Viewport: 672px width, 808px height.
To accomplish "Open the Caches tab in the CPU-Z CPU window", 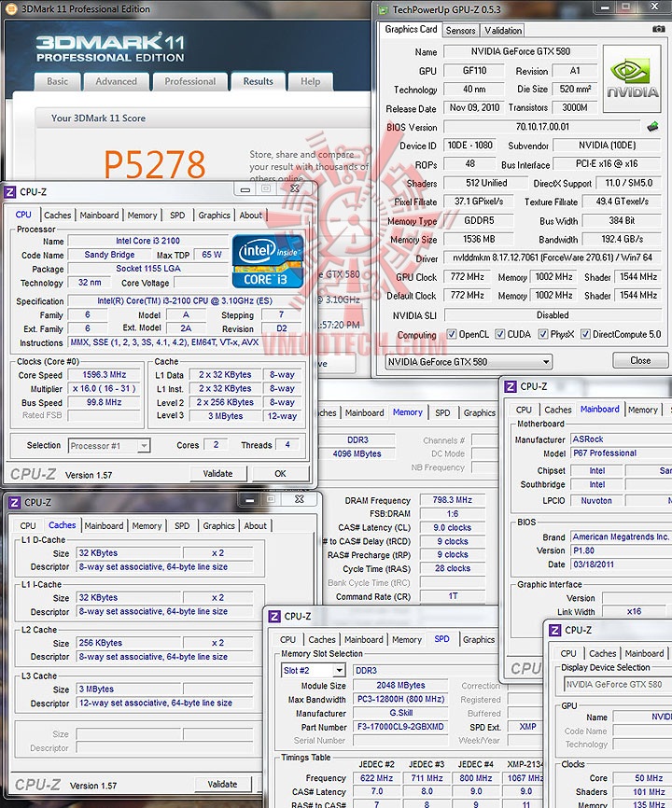I will coord(57,216).
